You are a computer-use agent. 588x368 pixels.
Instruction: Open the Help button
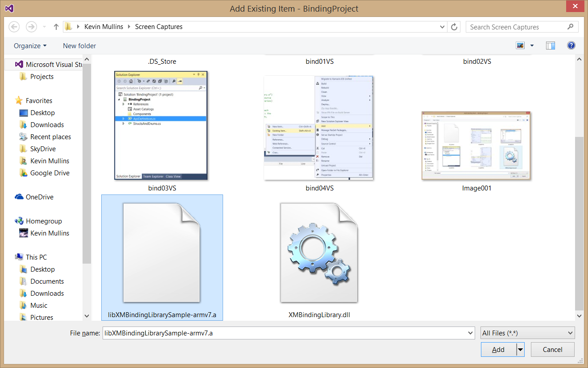tap(571, 45)
